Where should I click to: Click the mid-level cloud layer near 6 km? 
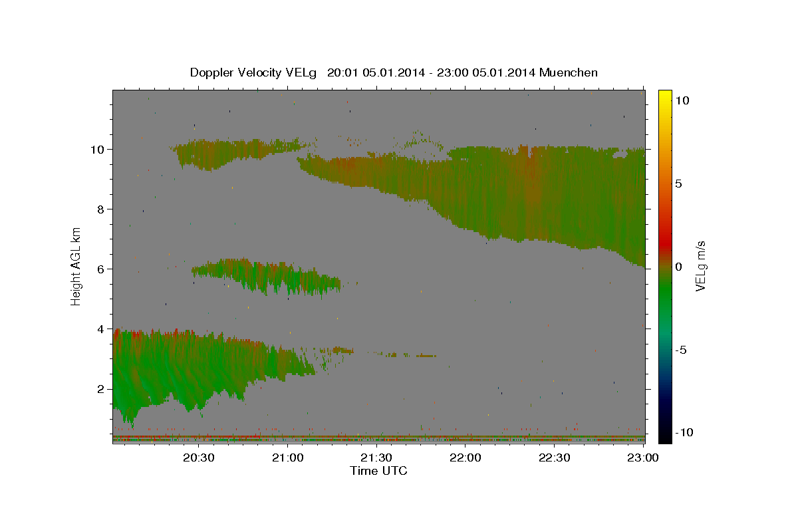[266, 276]
